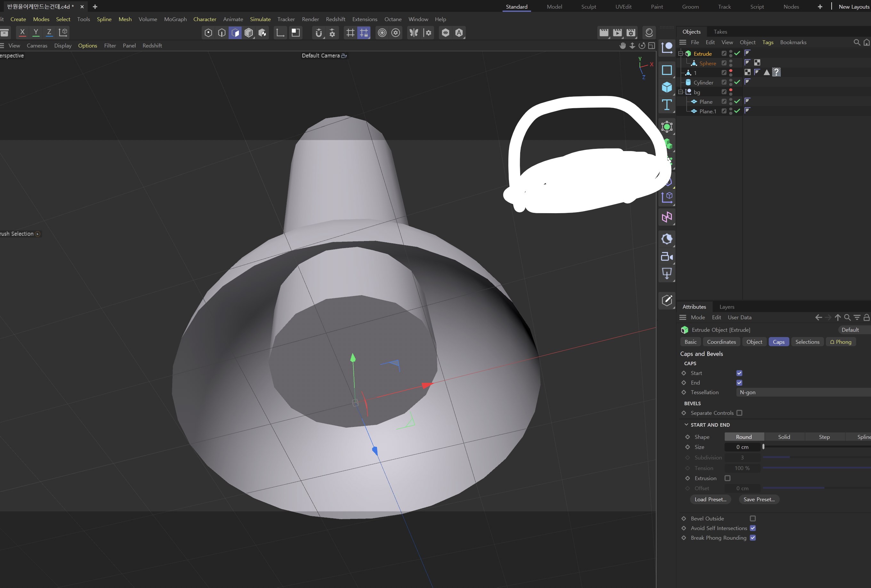The image size is (871, 588).
Task: Open the Default preset dropdown
Action: (x=854, y=330)
